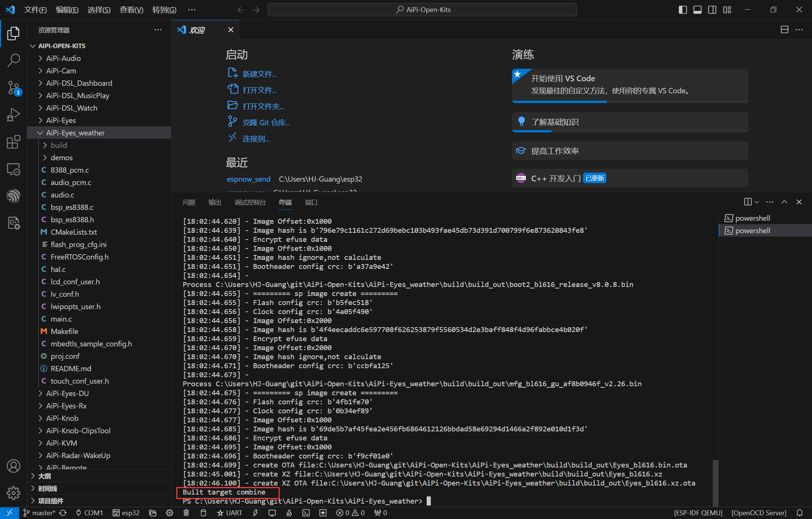The image size is (812, 519).
Task: Open 了解基础知识 walkthrough
Action: [630, 122]
